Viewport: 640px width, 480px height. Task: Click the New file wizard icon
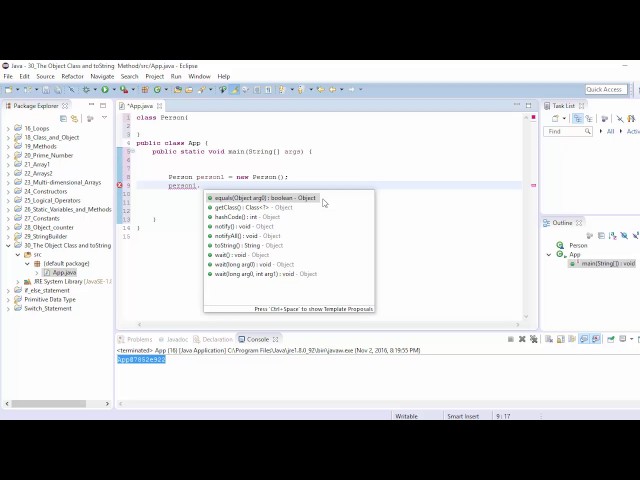(x=9, y=89)
